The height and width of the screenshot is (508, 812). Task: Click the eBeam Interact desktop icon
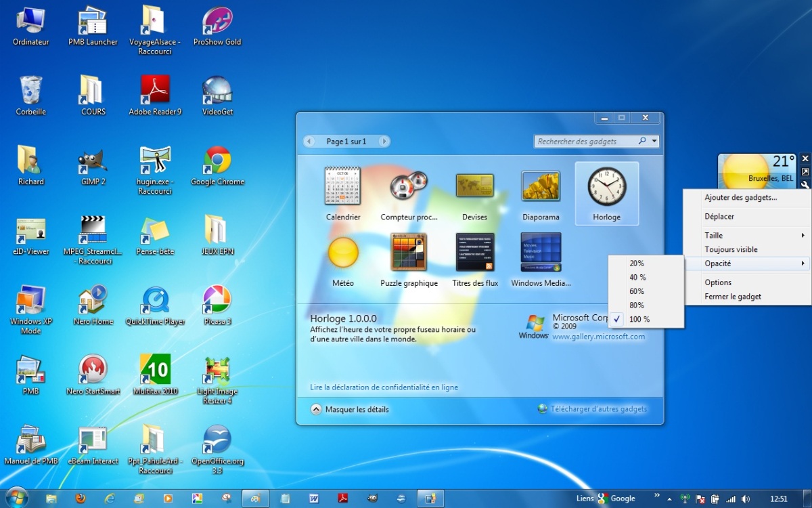pyautogui.click(x=93, y=445)
